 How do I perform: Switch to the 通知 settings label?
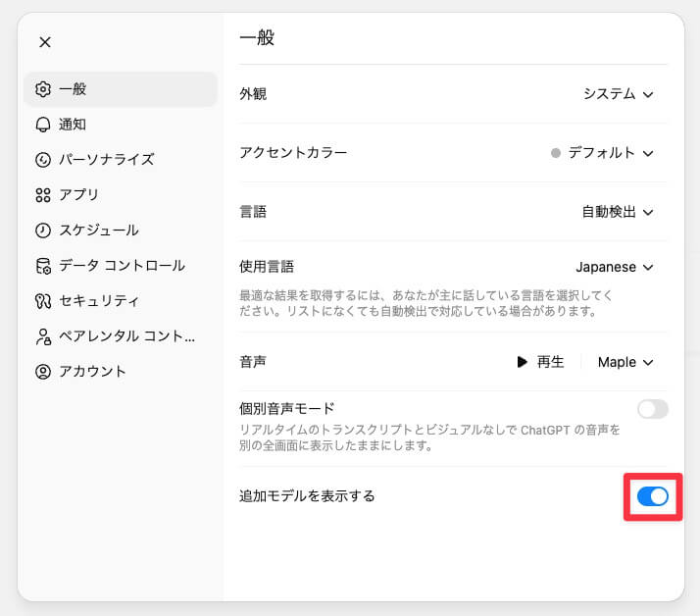click(73, 125)
